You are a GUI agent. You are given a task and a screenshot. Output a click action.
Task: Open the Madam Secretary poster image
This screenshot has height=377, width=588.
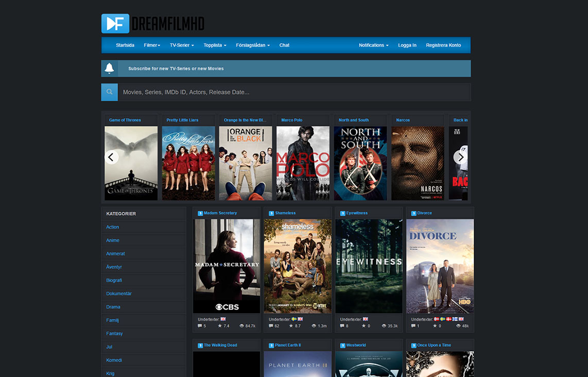pos(227,266)
